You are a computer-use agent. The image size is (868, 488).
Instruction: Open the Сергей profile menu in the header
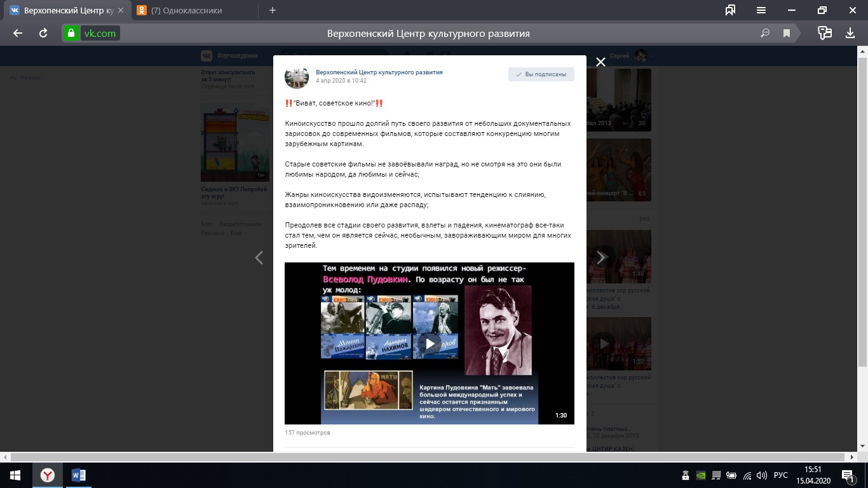pos(633,56)
